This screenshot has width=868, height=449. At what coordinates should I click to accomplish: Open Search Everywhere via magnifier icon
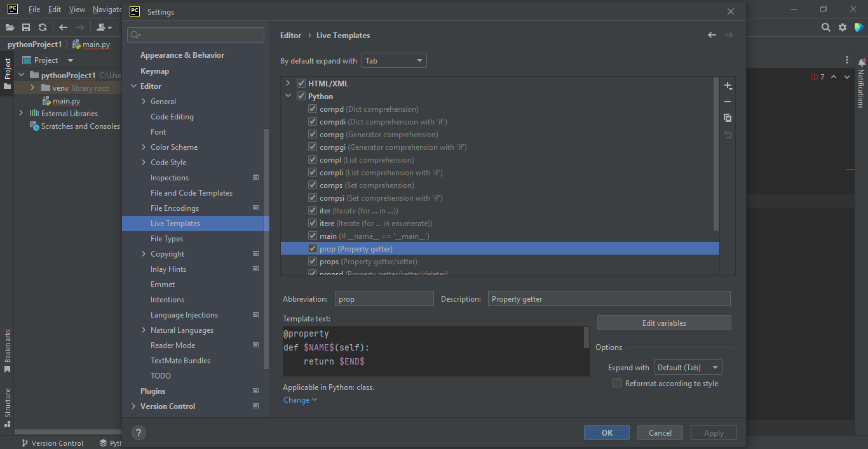click(825, 27)
